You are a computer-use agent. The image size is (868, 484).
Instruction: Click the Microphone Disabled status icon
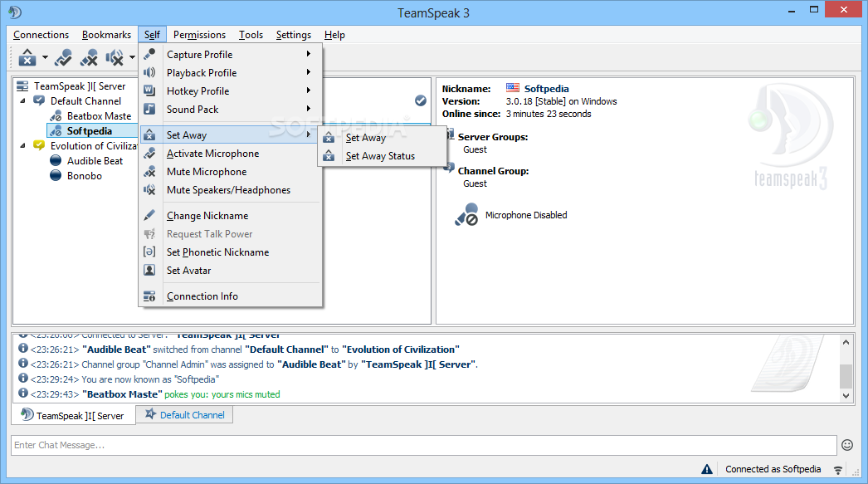pos(466,214)
